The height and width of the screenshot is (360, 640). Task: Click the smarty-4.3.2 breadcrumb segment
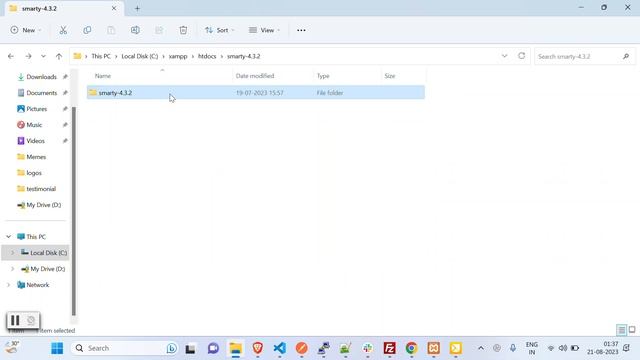244,56
